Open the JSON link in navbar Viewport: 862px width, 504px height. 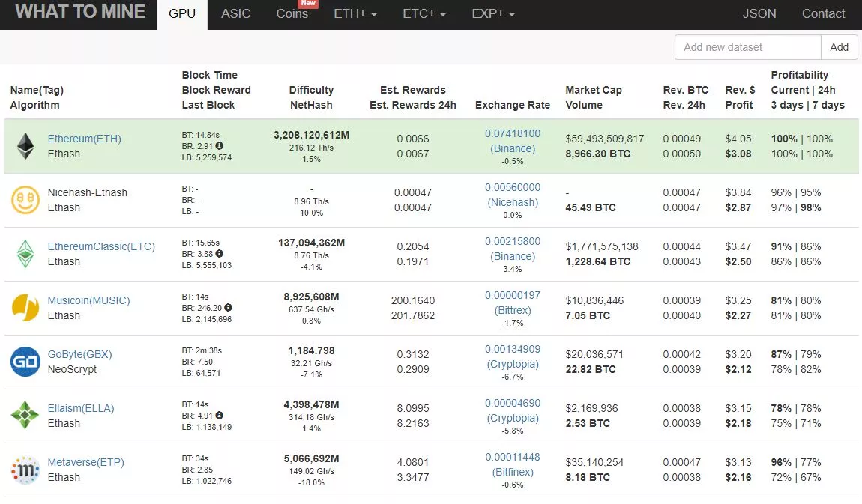(759, 14)
